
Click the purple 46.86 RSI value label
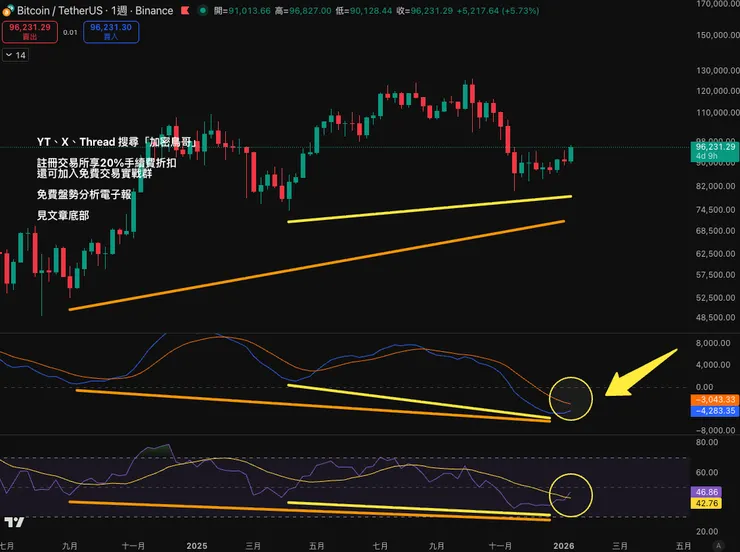[x=706, y=492]
